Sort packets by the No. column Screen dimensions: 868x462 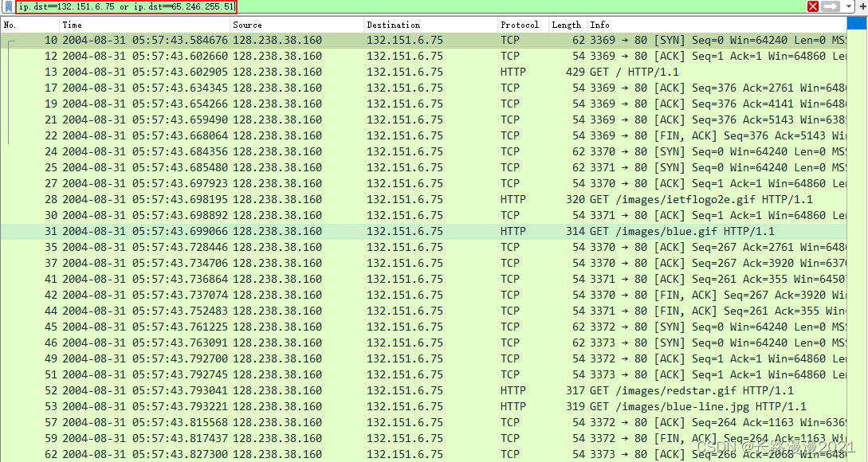point(30,25)
